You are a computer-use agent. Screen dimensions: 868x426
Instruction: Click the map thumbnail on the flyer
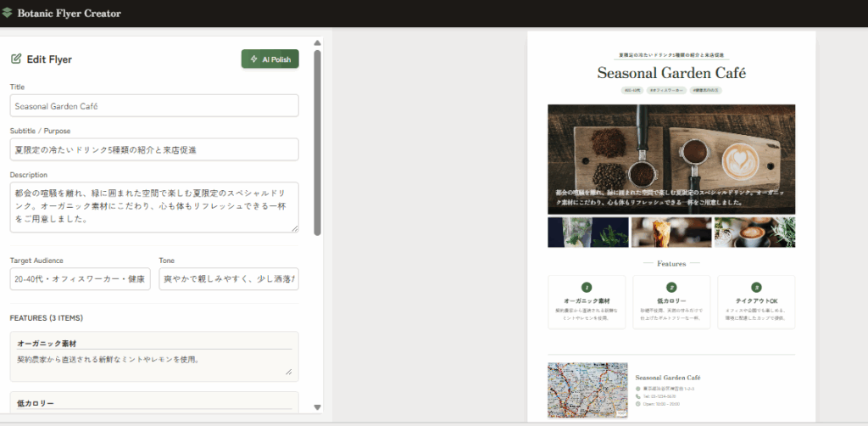(x=587, y=391)
